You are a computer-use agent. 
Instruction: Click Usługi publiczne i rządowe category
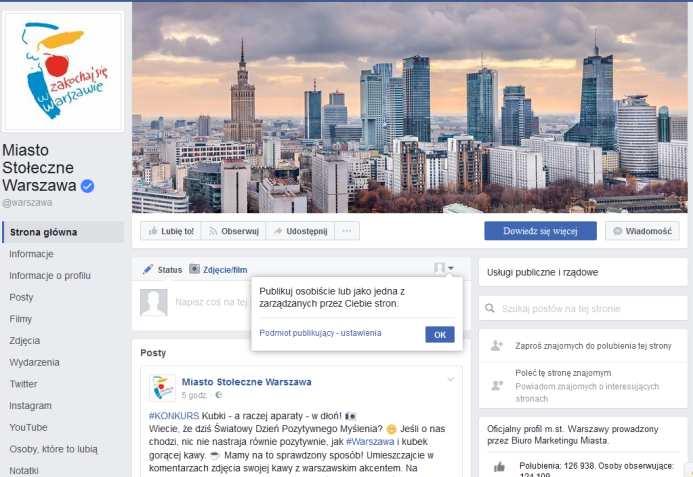coord(543,272)
